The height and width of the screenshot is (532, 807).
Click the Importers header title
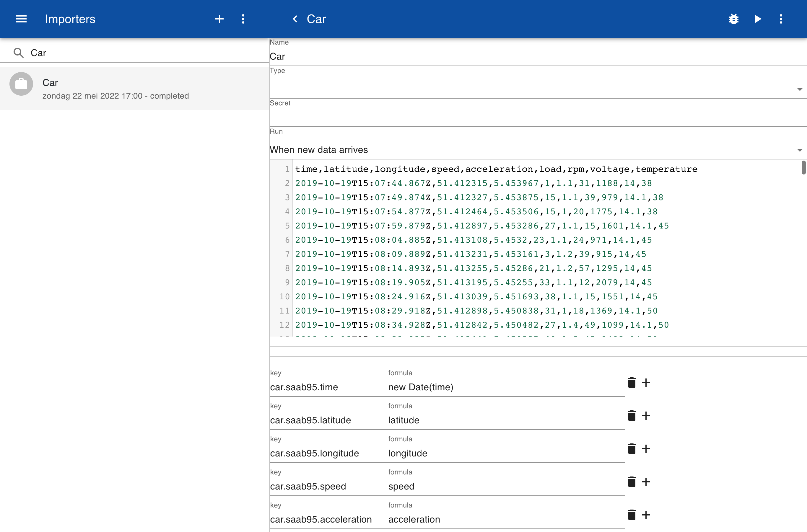pos(70,19)
